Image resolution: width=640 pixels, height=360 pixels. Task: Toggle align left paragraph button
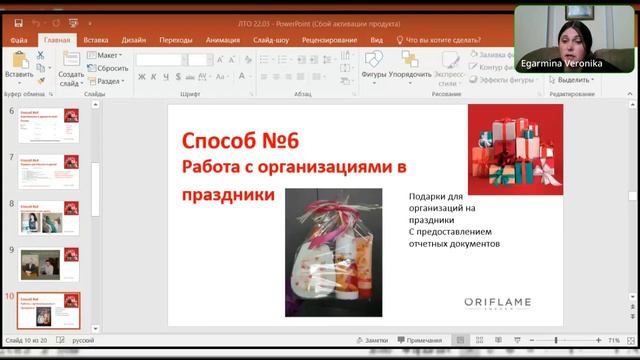(x=264, y=76)
